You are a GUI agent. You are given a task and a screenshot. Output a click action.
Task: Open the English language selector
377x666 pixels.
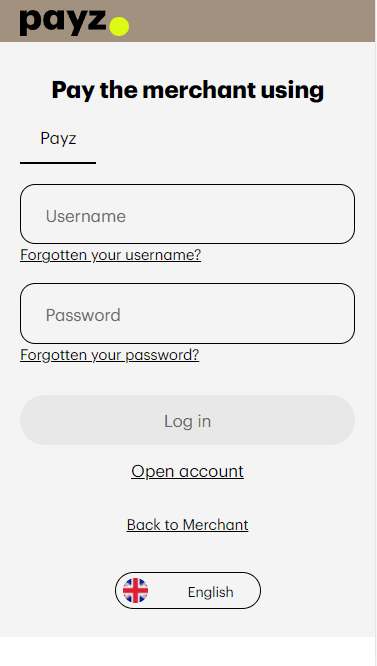point(188,590)
